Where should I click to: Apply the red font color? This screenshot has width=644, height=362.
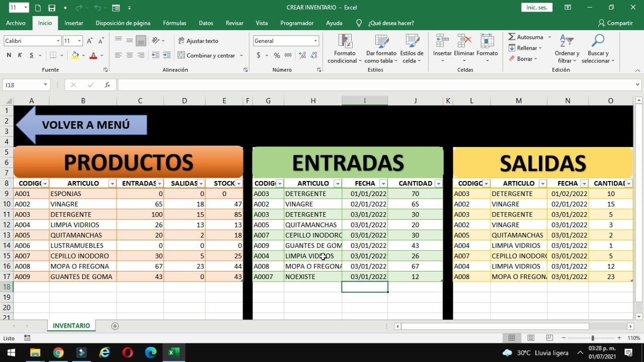[93, 55]
